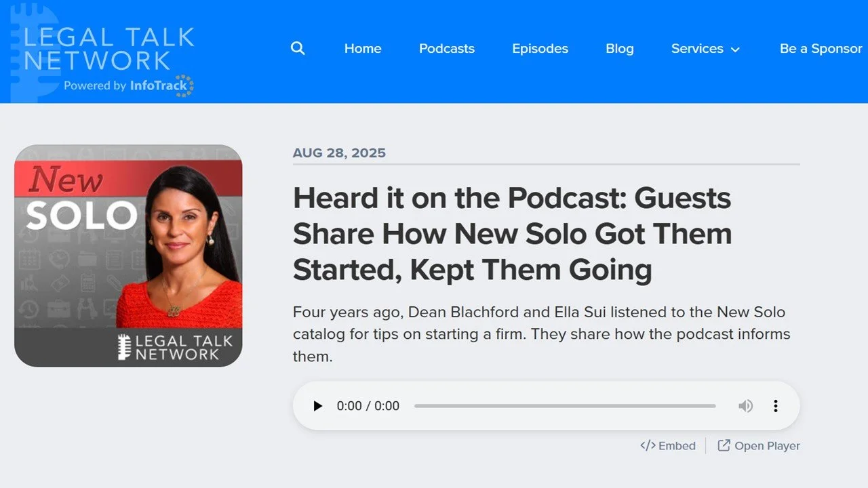Image resolution: width=868 pixels, height=488 pixels.
Task: Click the Embed link text
Action: coord(677,446)
